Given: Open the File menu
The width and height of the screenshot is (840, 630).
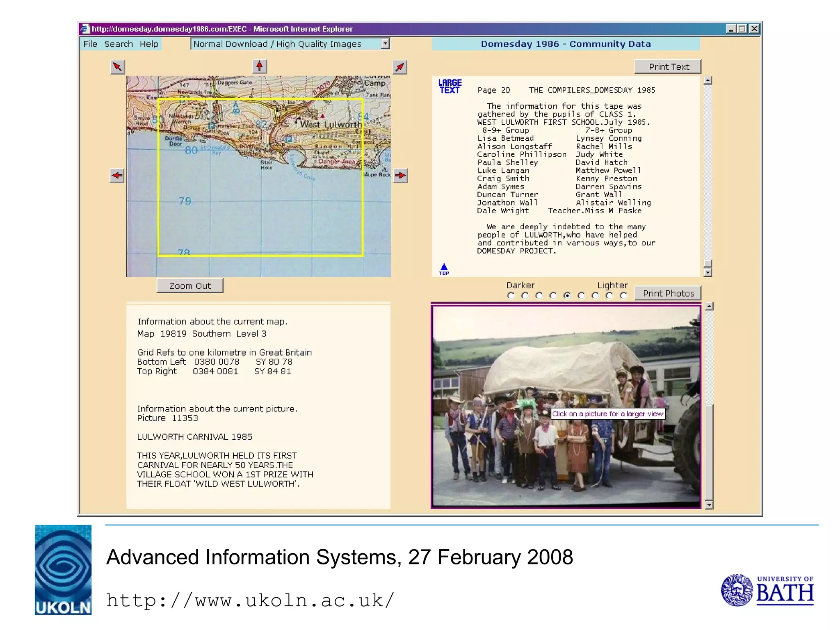Looking at the screenshot, I should click(90, 44).
